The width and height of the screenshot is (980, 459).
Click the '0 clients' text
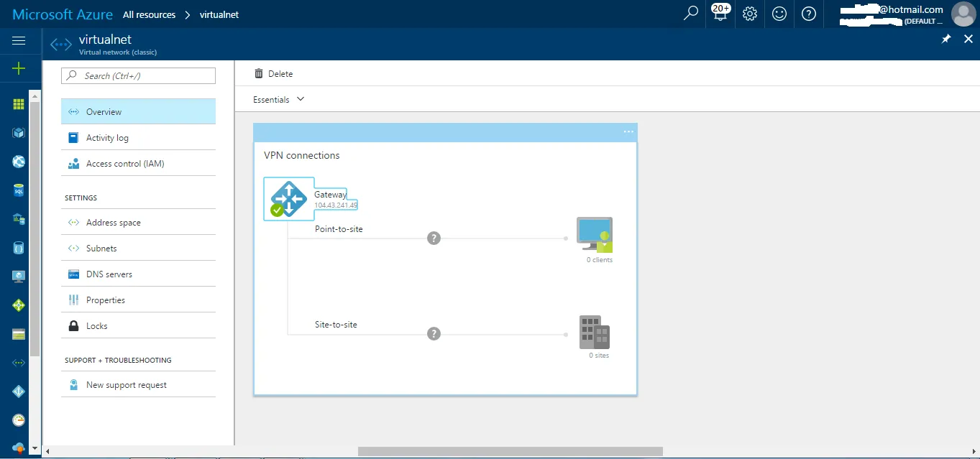[600, 260]
